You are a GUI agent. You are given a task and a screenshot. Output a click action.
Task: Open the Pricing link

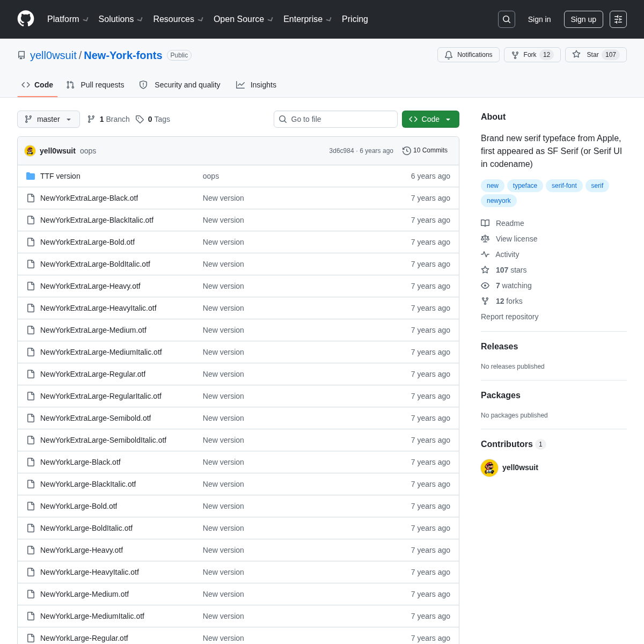point(355,19)
